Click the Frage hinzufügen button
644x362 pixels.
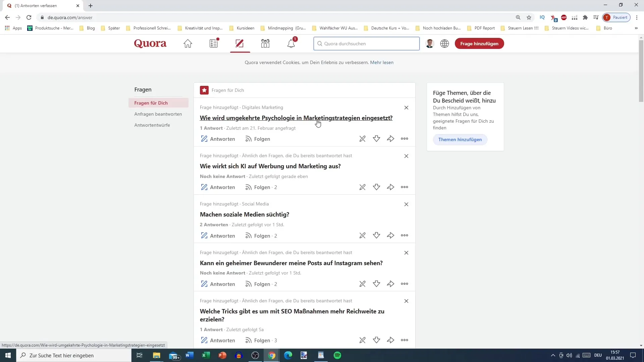click(x=479, y=44)
